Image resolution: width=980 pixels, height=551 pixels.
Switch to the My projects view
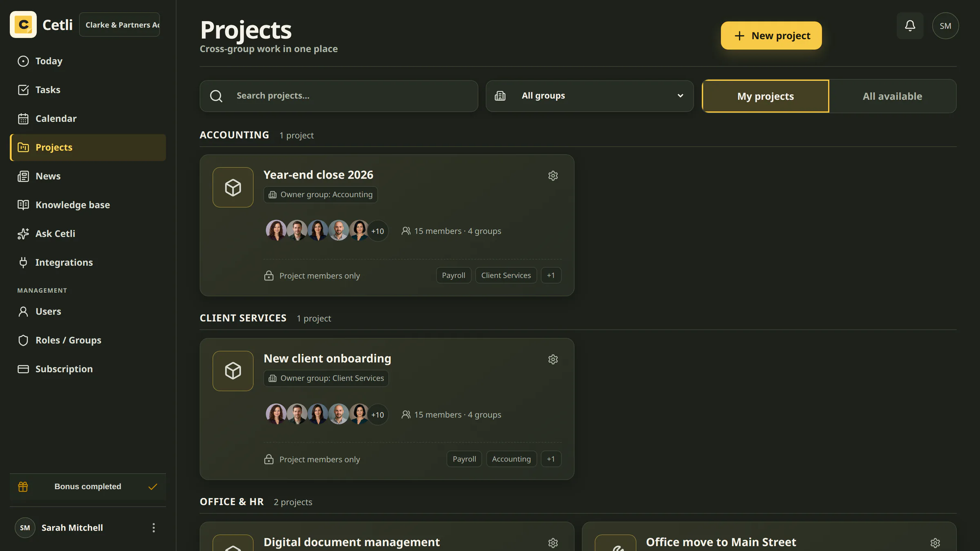[766, 96]
